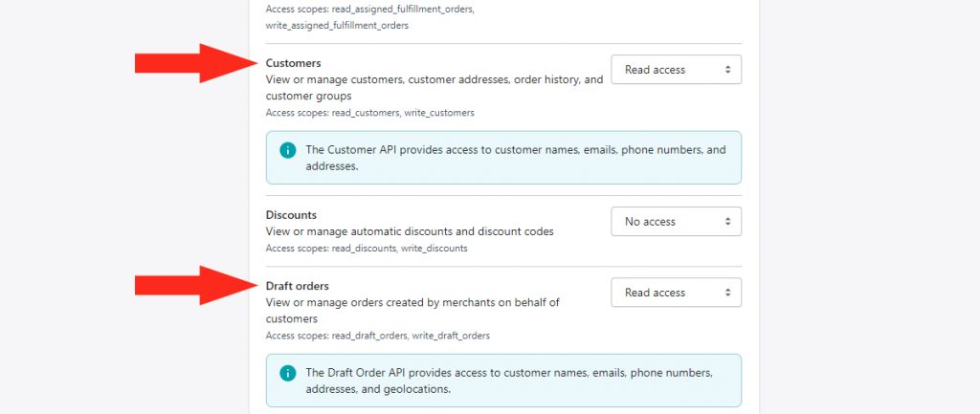
Task: Click the Customers section heading
Action: point(293,63)
